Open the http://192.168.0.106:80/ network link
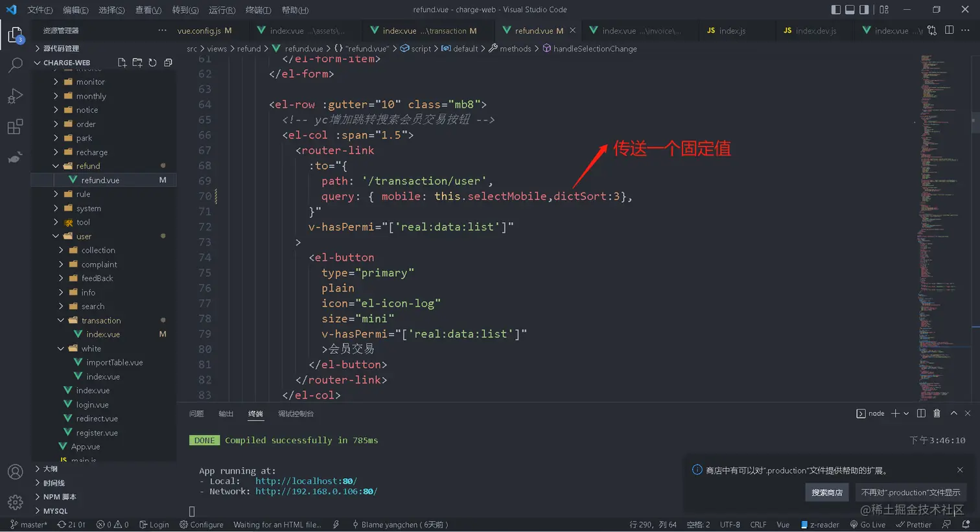 point(316,491)
